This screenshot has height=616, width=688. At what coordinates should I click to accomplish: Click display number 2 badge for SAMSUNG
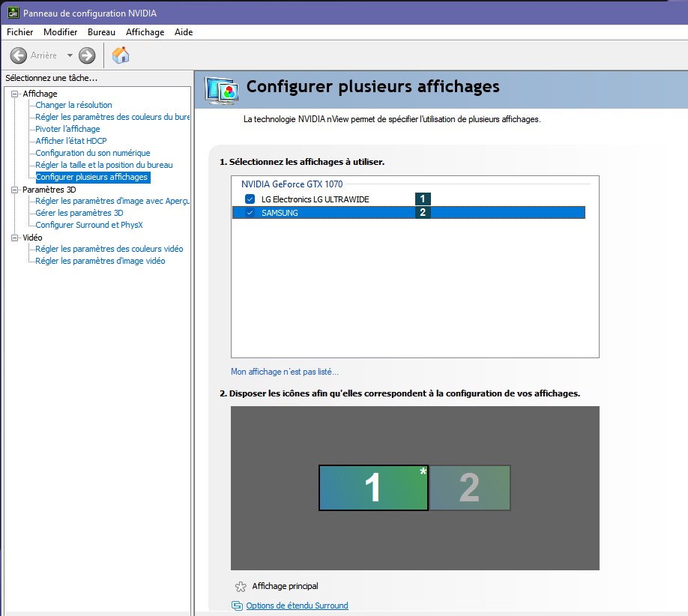(423, 212)
